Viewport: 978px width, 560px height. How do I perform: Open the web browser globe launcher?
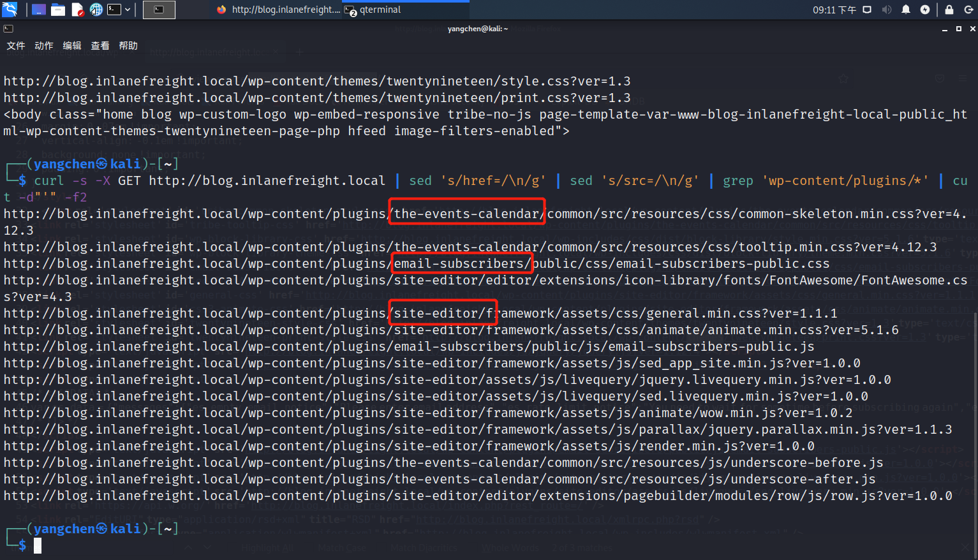[x=96, y=10]
